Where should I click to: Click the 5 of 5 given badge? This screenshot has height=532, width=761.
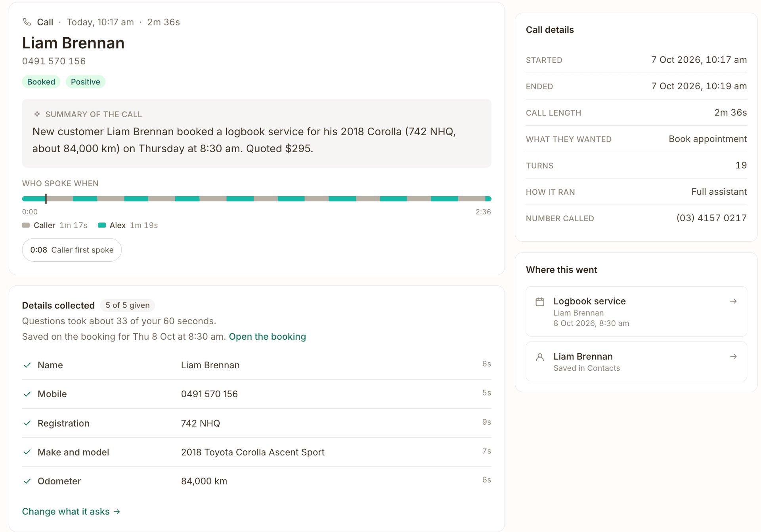tap(128, 305)
